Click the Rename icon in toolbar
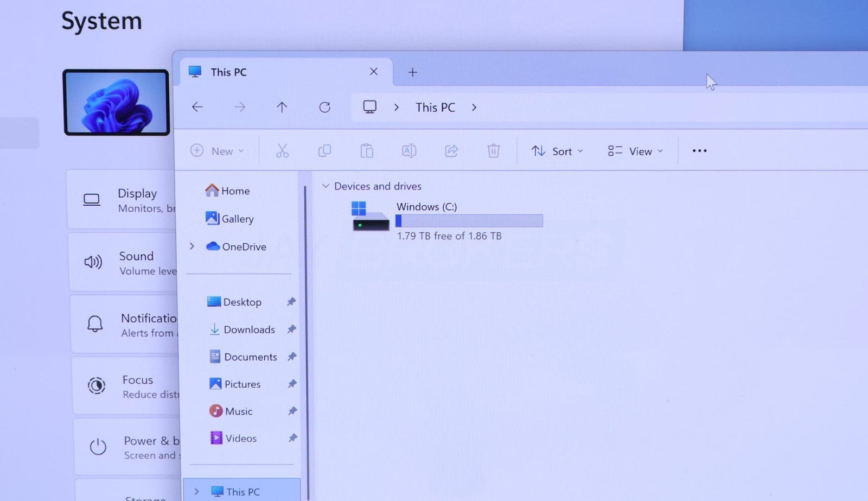The width and height of the screenshot is (868, 501). pyautogui.click(x=409, y=151)
